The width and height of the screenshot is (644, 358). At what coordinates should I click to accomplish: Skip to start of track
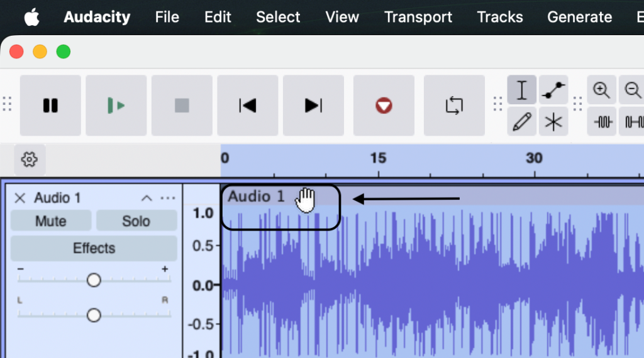tap(248, 106)
